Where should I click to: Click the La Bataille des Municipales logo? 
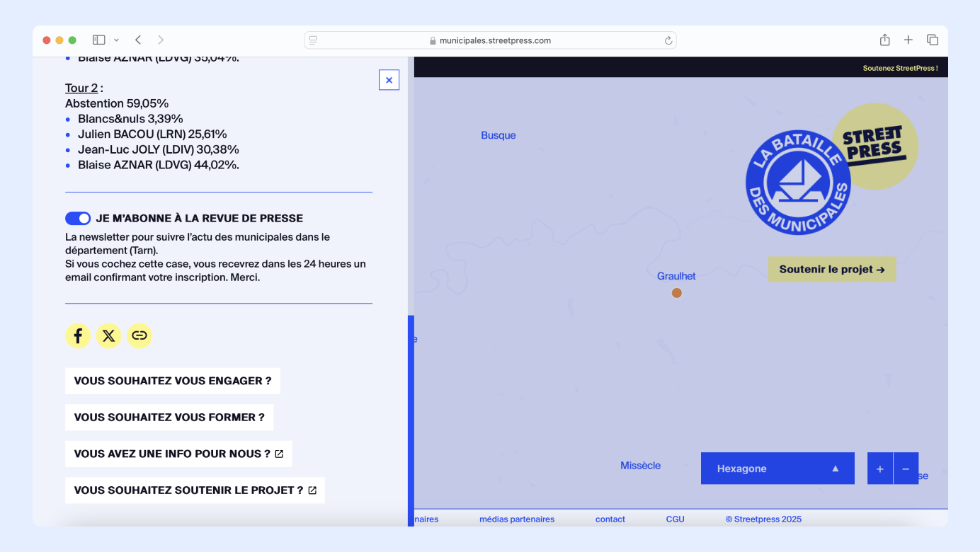pos(798,183)
